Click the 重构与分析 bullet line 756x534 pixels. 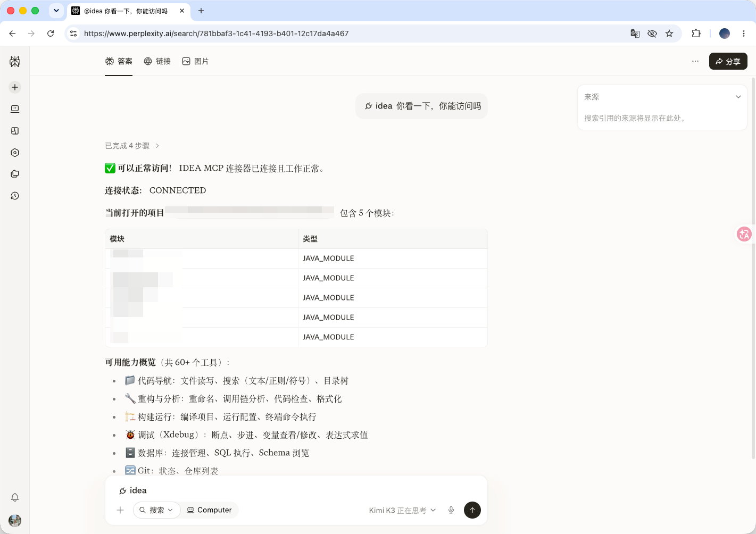pos(233,399)
